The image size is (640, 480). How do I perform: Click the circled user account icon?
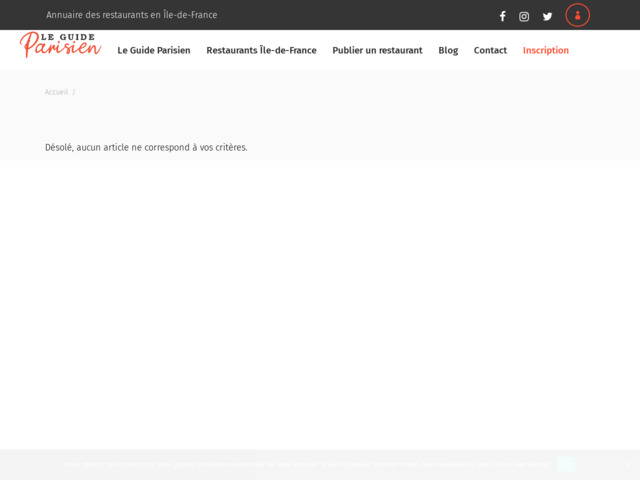(x=577, y=15)
